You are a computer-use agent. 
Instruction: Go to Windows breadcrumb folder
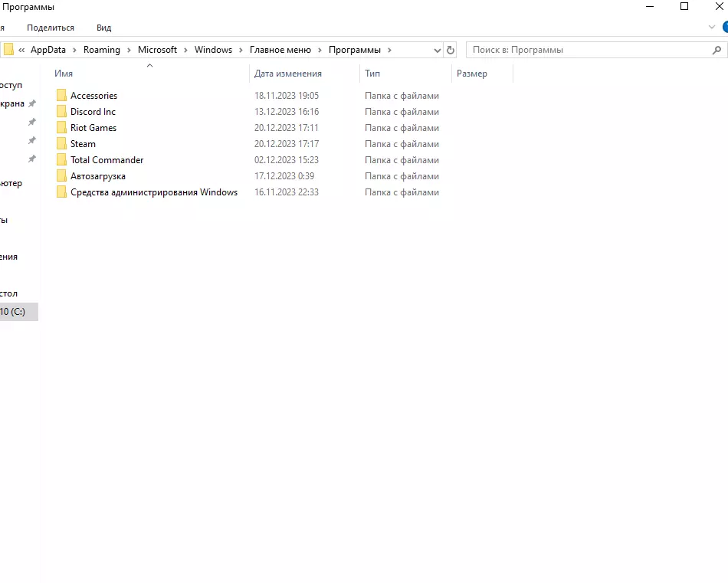(x=213, y=50)
